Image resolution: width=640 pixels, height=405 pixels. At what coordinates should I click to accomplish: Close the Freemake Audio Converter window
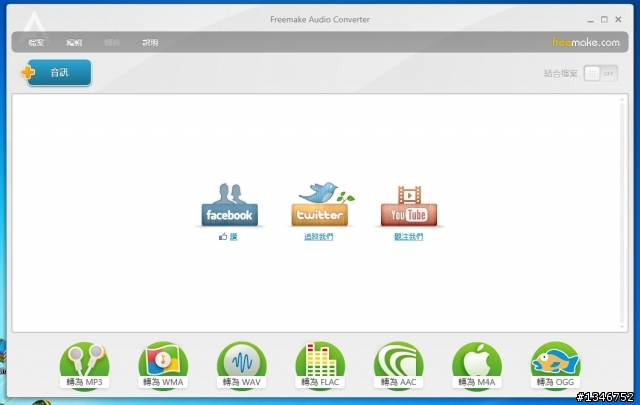(618, 19)
